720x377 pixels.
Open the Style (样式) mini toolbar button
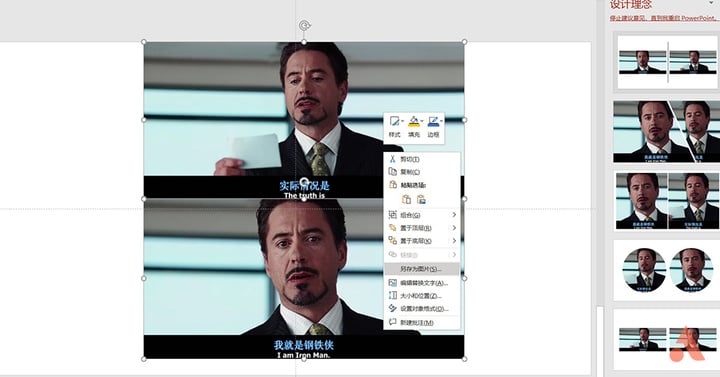(394, 126)
